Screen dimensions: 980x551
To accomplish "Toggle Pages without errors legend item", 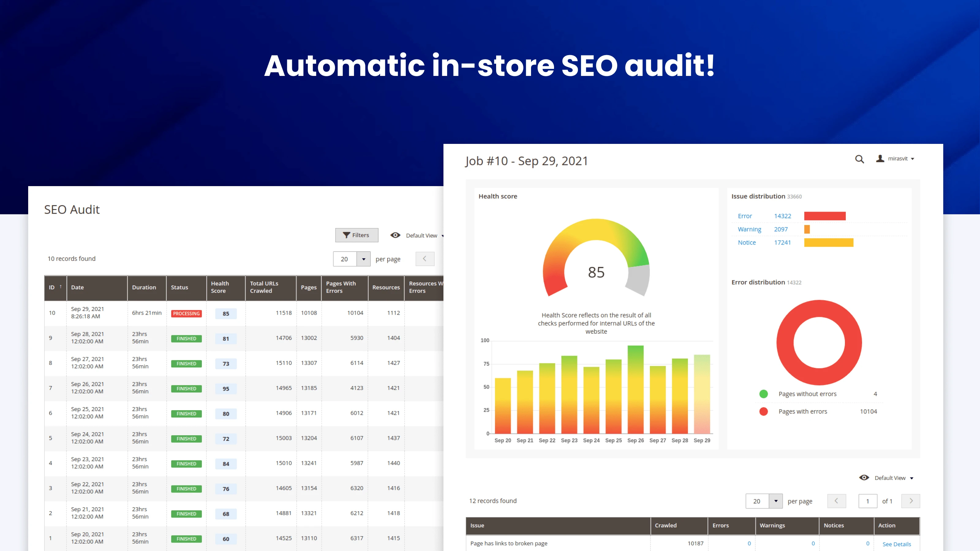I will click(x=807, y=394).
